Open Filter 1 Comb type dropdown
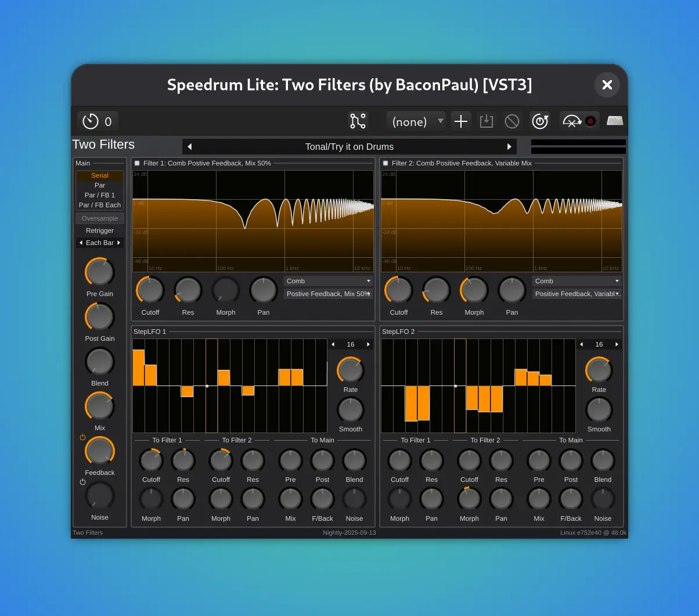 coord(329,281)
